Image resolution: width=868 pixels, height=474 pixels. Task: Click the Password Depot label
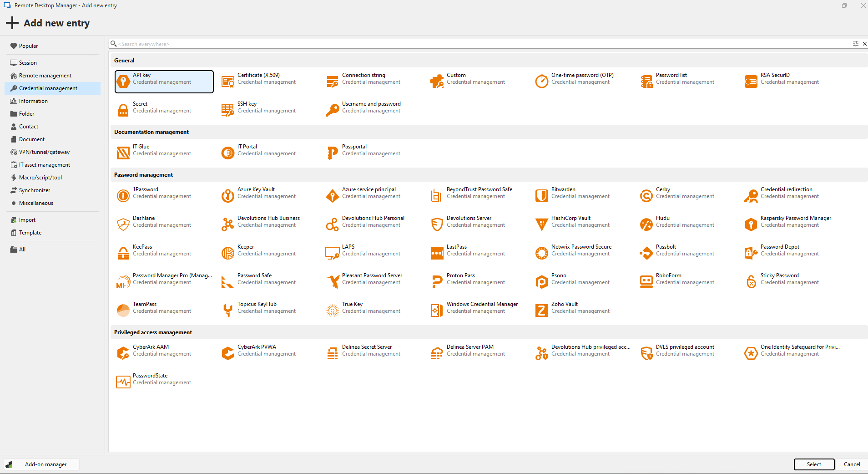coord(780,247)
